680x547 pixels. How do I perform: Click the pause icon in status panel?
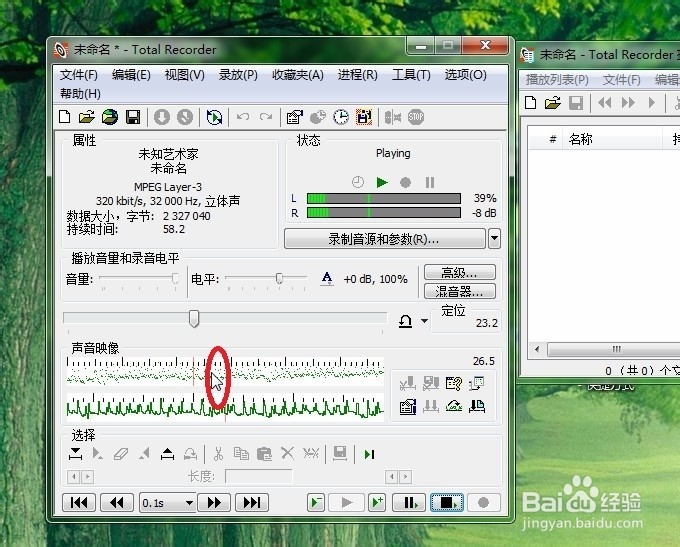430,182
